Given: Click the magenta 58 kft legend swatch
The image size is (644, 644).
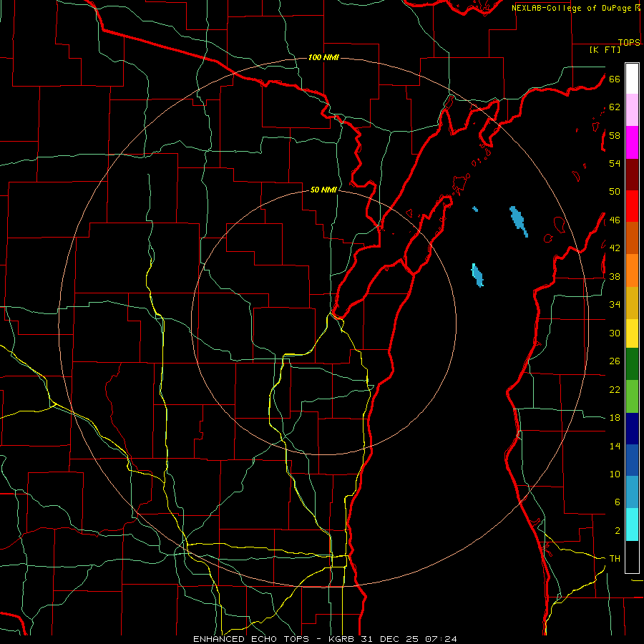Looking at the screenshot, I should pos(632,142).
